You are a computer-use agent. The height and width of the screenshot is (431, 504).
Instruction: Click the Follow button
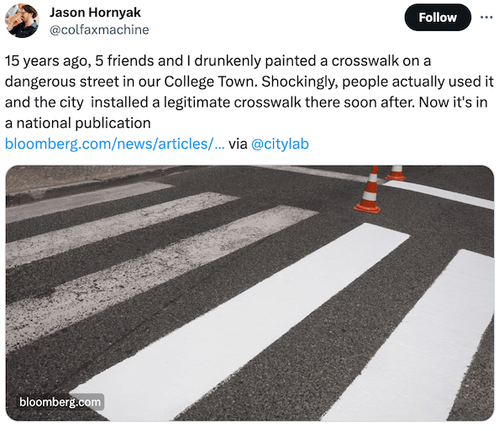click(x=437, y=18)
